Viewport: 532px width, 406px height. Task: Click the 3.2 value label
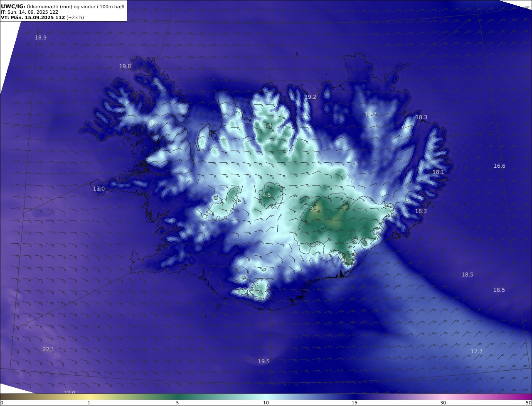point(314,208)
